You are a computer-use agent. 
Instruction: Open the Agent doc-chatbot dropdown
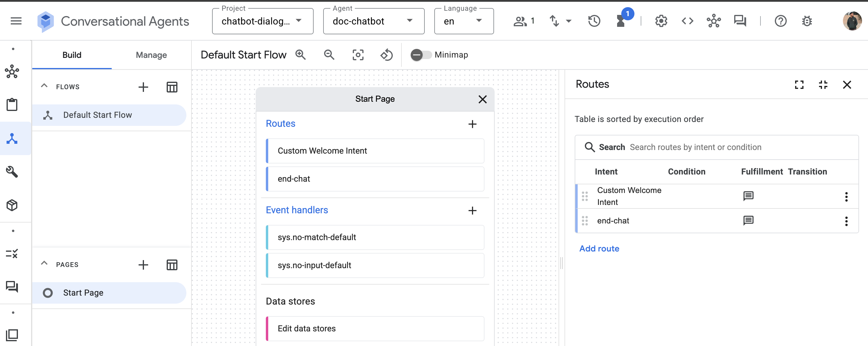tap(373, 21)
